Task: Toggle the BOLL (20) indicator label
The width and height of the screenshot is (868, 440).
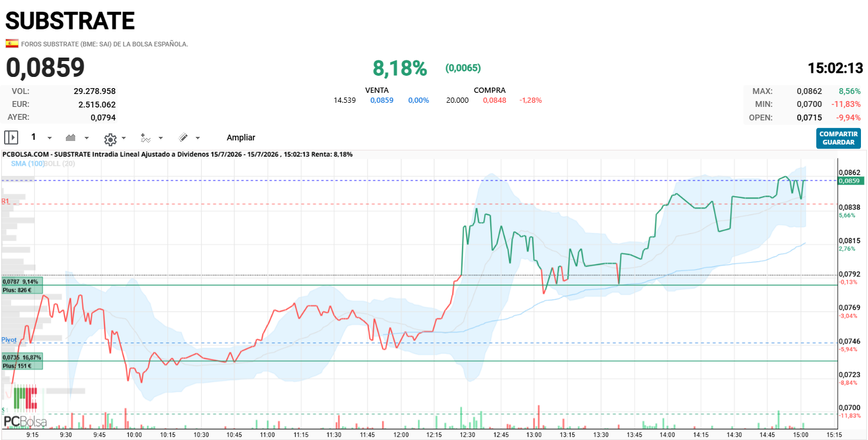Action: pyautogui.click(x=59, y=163)
